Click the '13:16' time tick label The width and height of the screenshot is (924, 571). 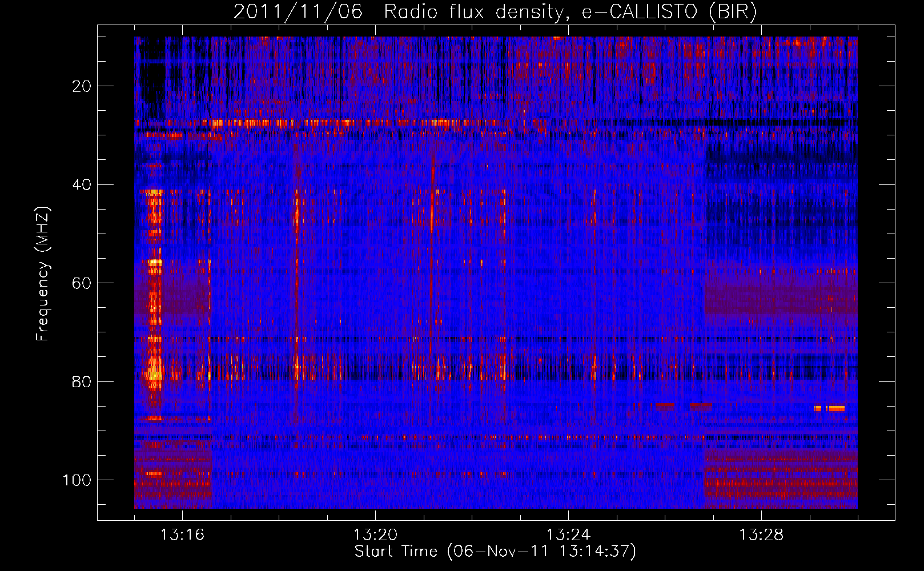(182, 535)
